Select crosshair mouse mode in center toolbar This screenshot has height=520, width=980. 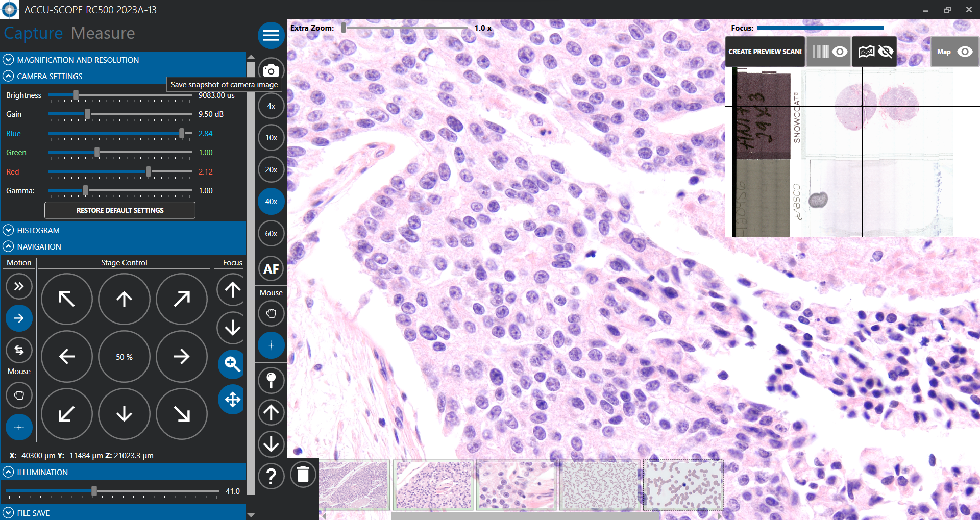point(271,345)
